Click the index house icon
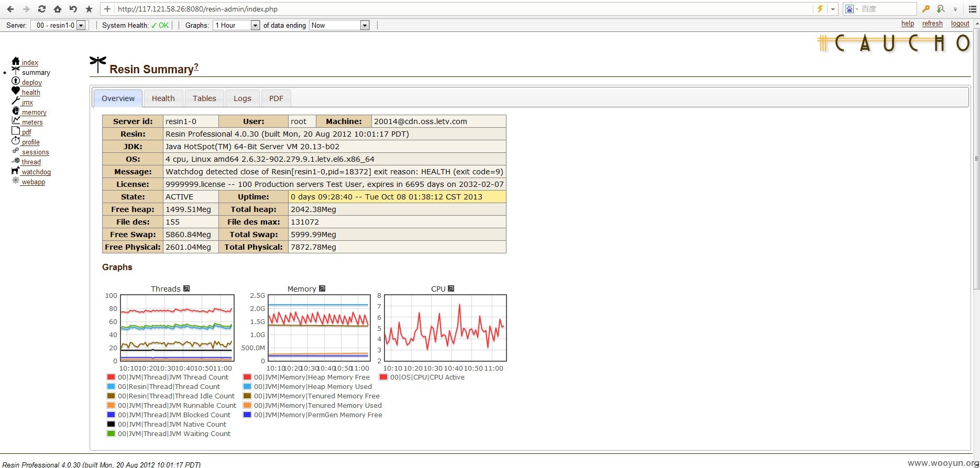The image size is (980, 468). (x=16, y=61)
